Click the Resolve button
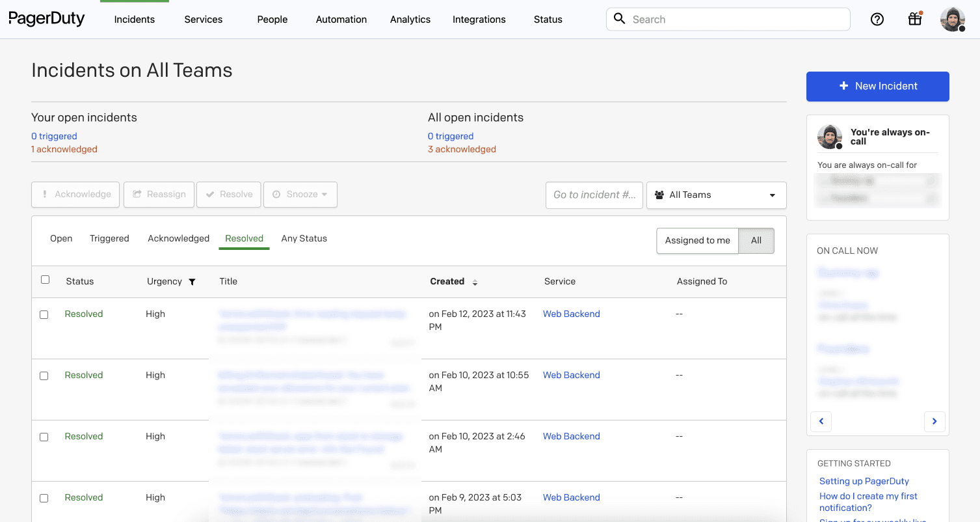 [229, 194]
